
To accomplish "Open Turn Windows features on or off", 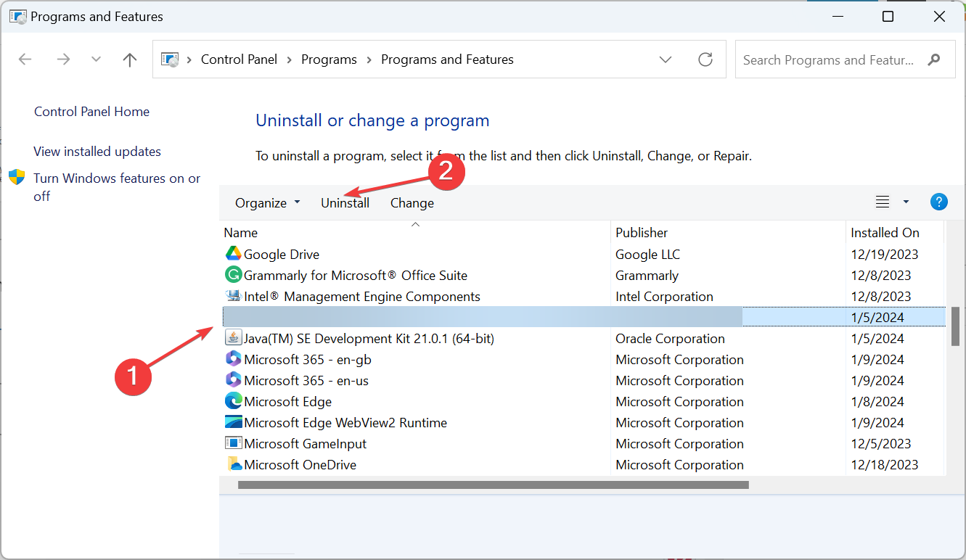I will click(117, 187).
